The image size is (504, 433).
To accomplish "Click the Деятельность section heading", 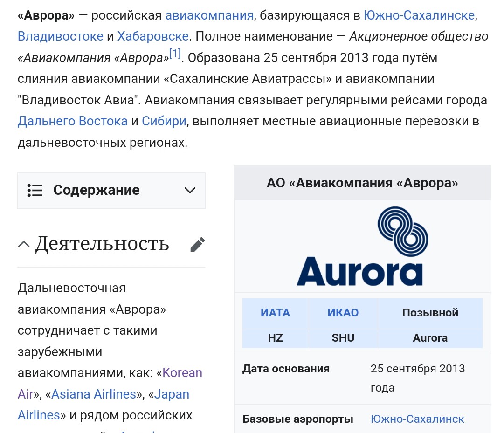I will [102, 244].
